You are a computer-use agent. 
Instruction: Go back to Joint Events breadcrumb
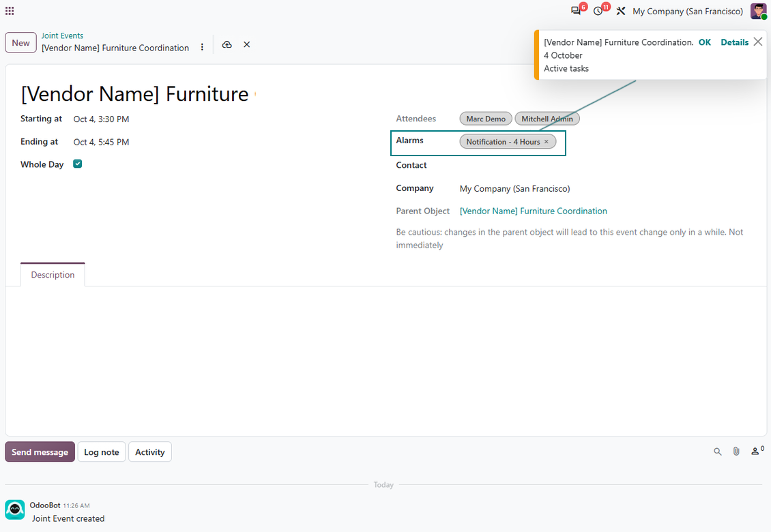tap(62, 35)
